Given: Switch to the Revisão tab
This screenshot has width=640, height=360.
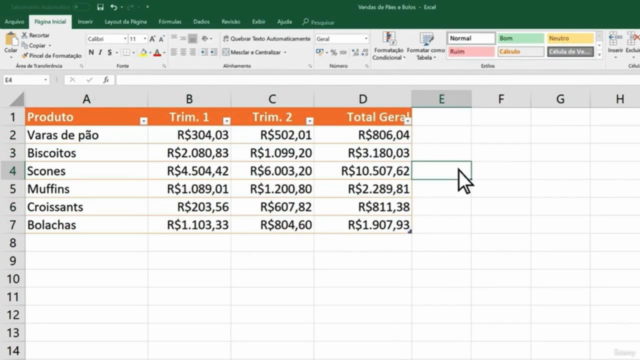Looking at the screenshot, I should point(231,22).
